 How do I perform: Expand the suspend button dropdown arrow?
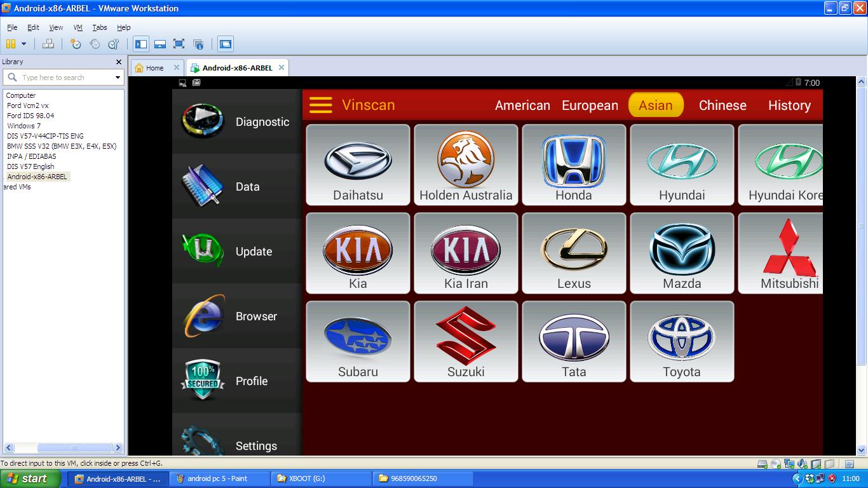[24, 43]
